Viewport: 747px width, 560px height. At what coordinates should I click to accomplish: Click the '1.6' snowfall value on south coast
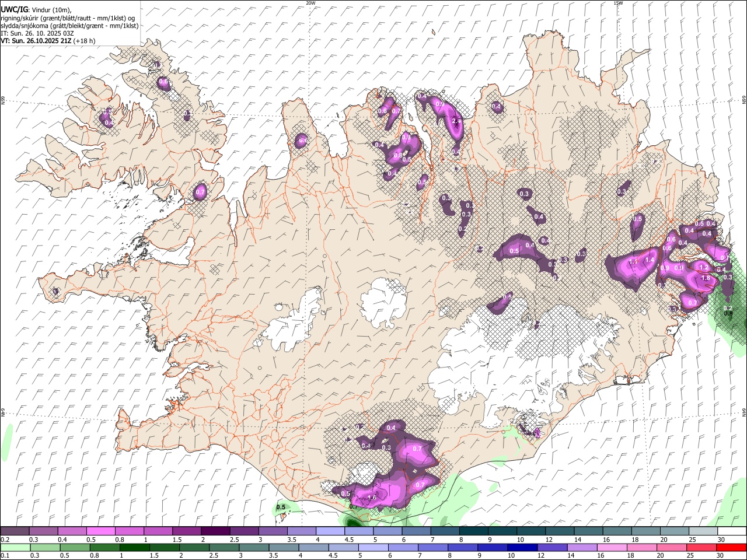pos(372,498)
